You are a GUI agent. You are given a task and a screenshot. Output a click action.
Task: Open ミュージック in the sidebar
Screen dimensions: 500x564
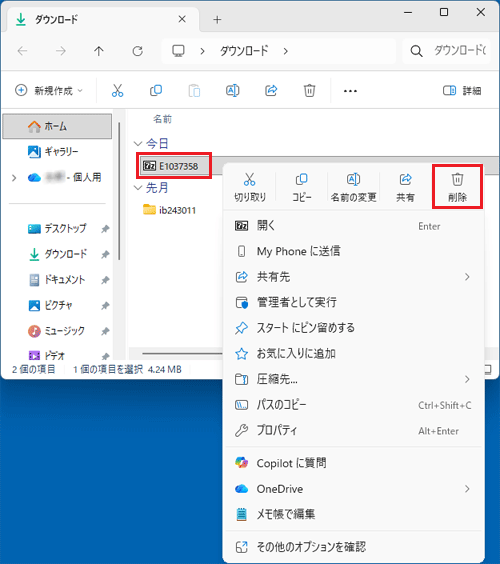point(57,331)
